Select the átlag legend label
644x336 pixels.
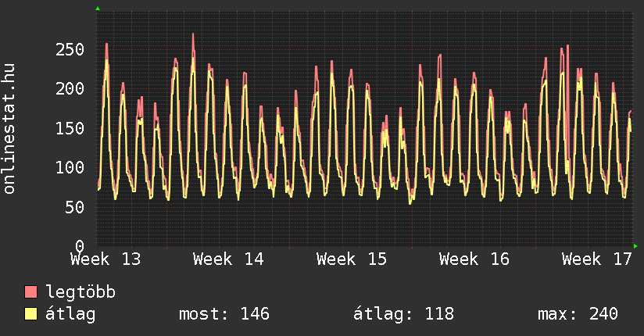(71, 314)
